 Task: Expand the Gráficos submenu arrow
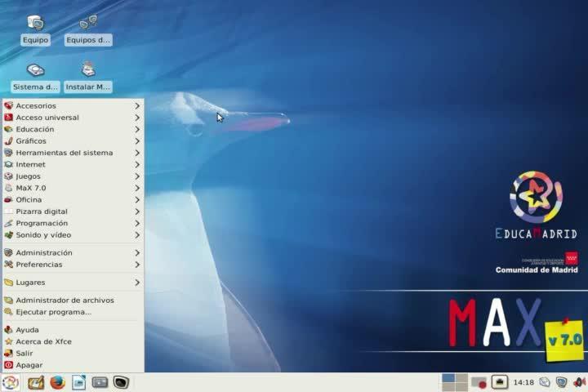coord(137,141)
